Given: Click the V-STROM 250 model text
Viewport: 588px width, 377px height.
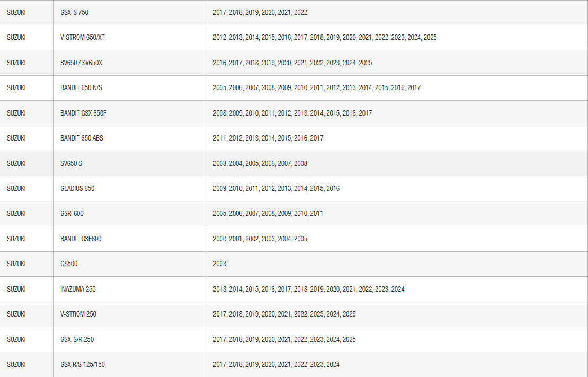Looking at the screenshot, I should 78,314.
